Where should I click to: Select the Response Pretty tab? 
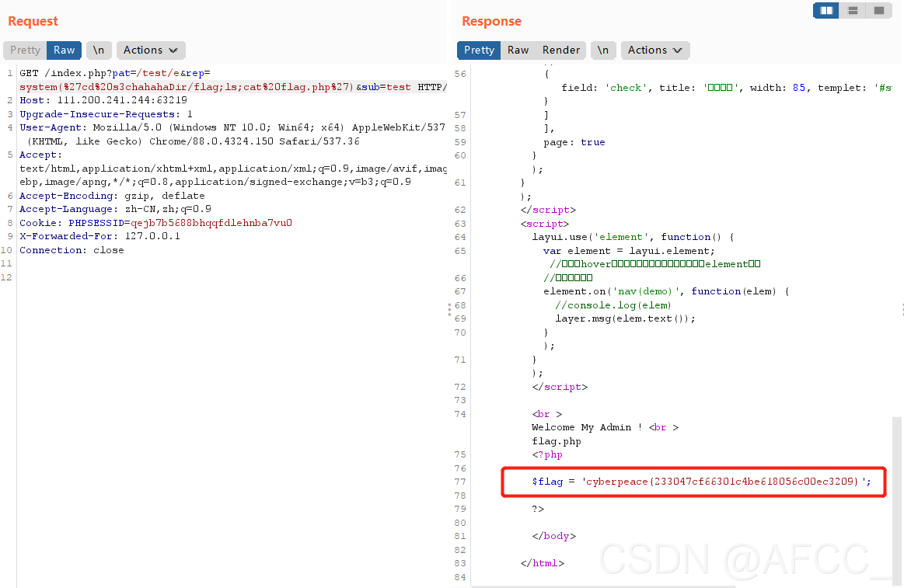coord(479,50)
